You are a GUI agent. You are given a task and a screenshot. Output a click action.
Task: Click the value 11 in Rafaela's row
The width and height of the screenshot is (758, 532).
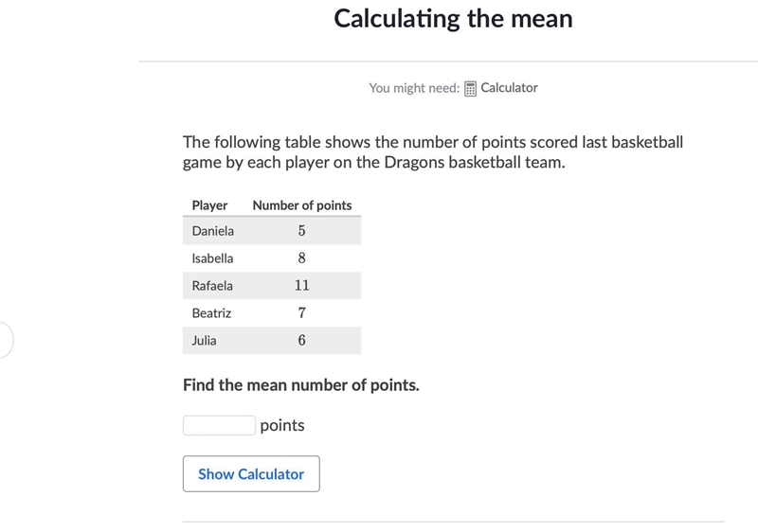[301, 285]
